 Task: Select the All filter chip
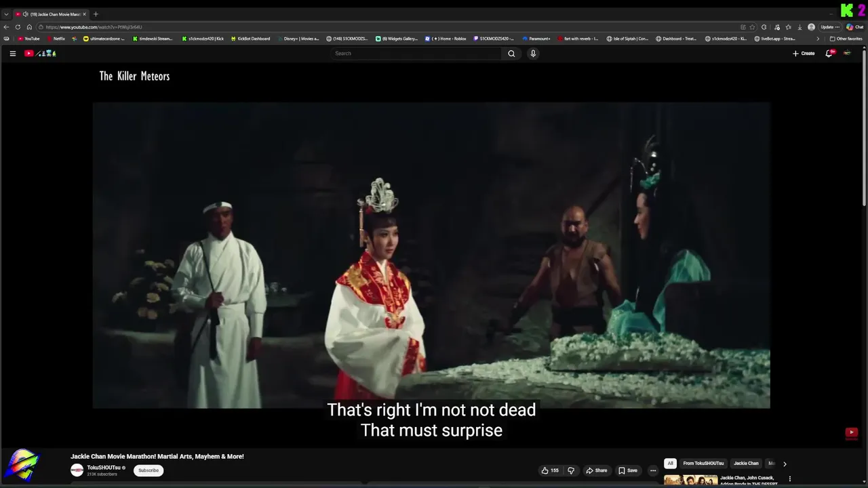(670, 464)
